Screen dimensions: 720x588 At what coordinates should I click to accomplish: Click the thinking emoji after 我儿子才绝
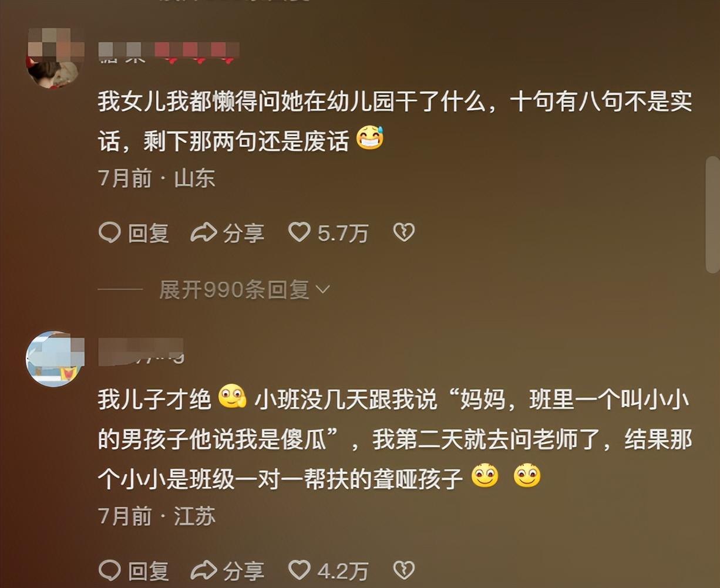(x=233, y=398)
